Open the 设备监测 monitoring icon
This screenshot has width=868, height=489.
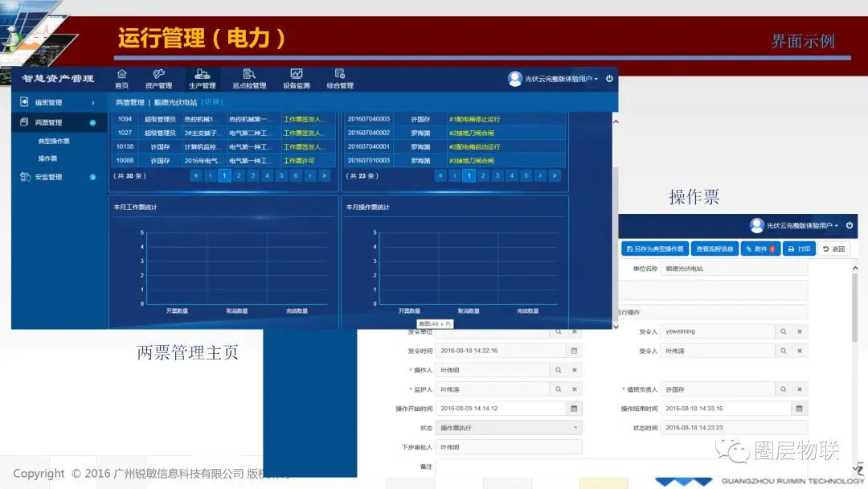click(296, 79)
